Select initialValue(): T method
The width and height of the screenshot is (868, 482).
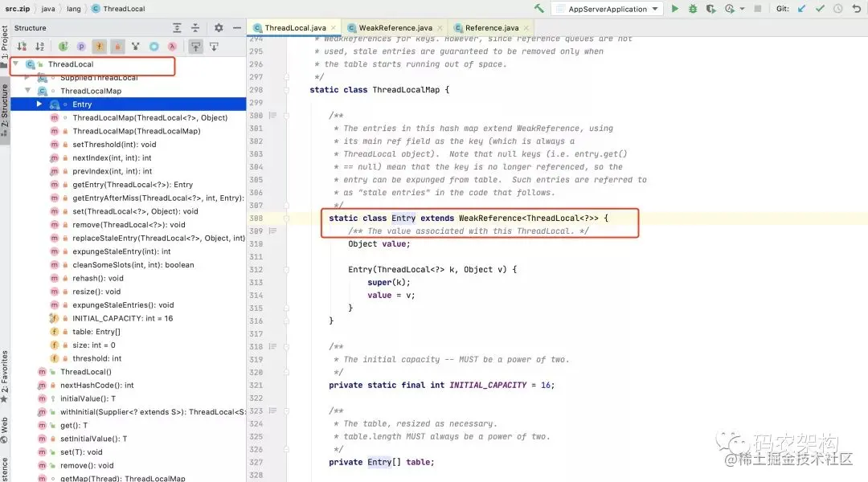(x=88, y=399)
